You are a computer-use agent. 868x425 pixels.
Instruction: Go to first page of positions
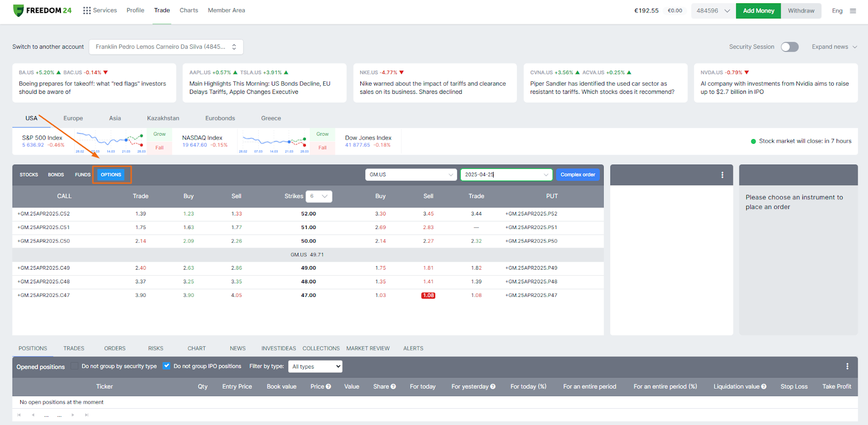click(x=19, y=415)
